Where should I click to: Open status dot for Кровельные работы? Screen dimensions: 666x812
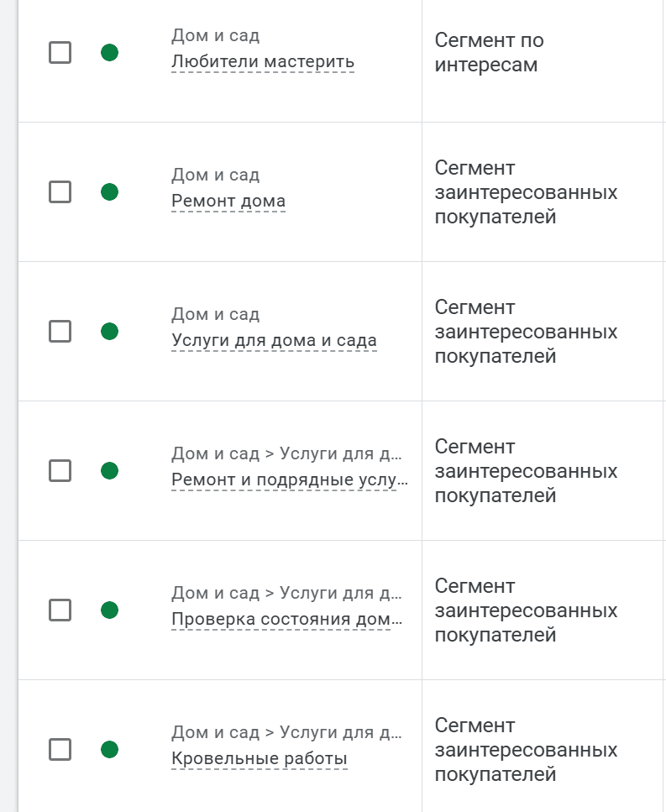click(x=109, y=749)
